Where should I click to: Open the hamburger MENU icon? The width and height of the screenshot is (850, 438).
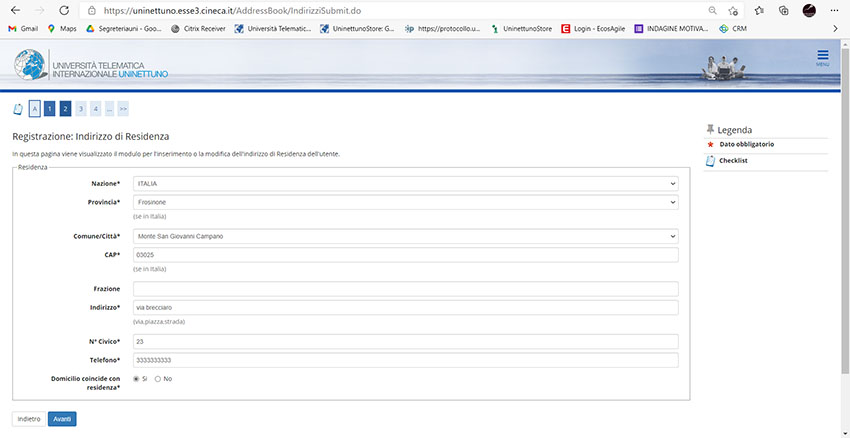pos(822,57)
